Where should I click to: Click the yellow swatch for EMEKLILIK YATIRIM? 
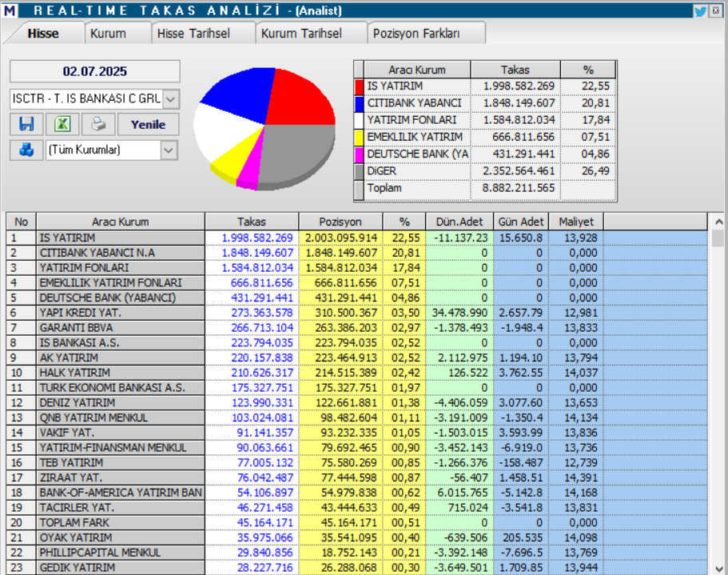click(x=359, y=138)
